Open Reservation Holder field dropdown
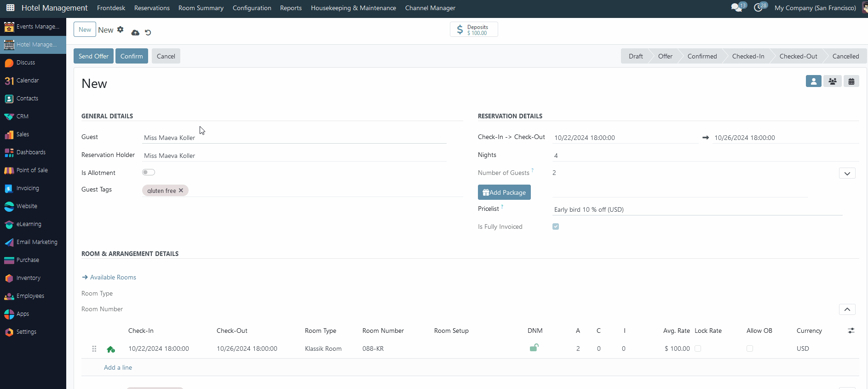The width and height of the screenshot is (868, 389). [x=294, y=156]
